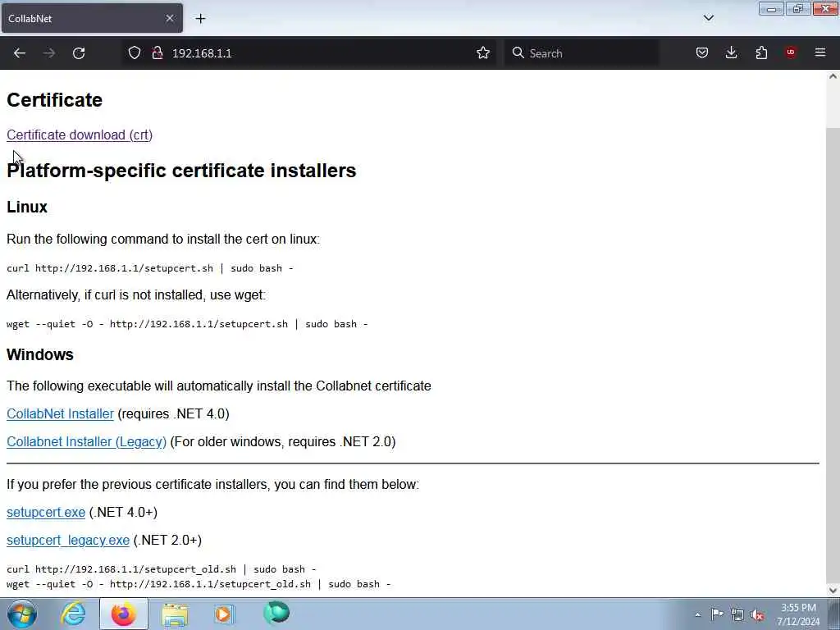
Task: Open the Firefox application menu
Action: (x=820, y=52)
